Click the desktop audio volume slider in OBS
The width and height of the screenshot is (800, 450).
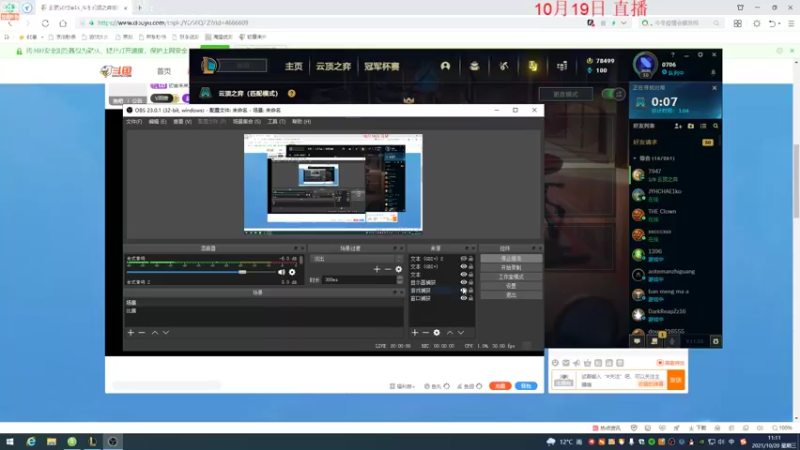[x=202, y=272]
